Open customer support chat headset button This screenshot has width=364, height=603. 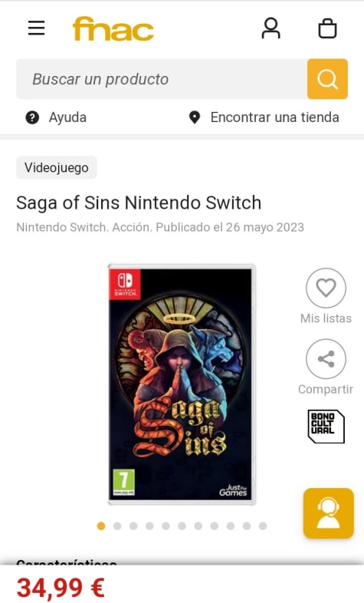tap(329, 513)
